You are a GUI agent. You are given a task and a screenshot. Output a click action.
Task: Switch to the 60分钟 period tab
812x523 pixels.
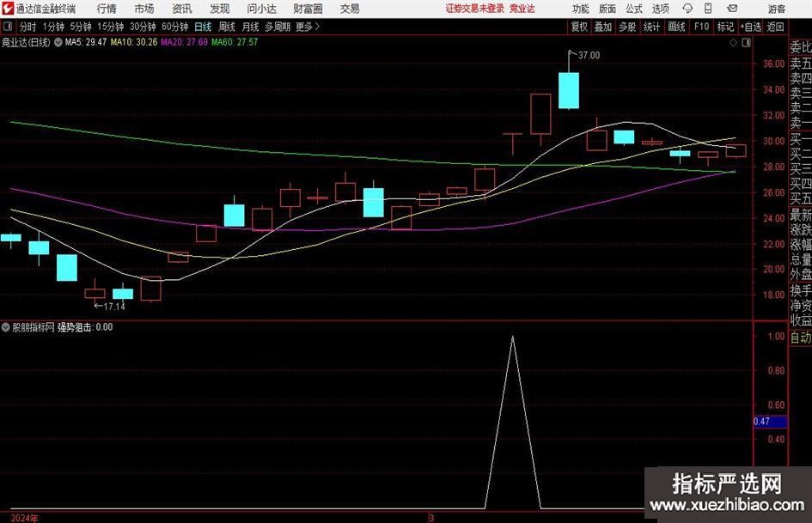tap(175, 27)
